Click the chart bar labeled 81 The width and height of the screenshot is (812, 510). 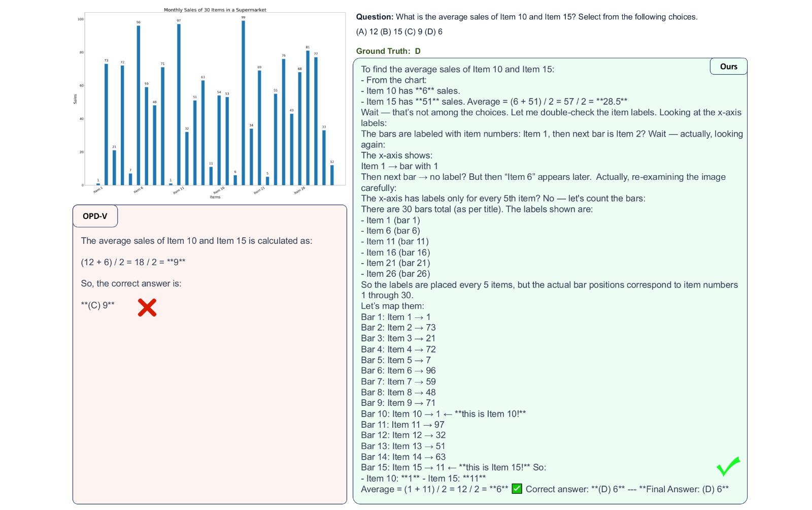point(308,118)
